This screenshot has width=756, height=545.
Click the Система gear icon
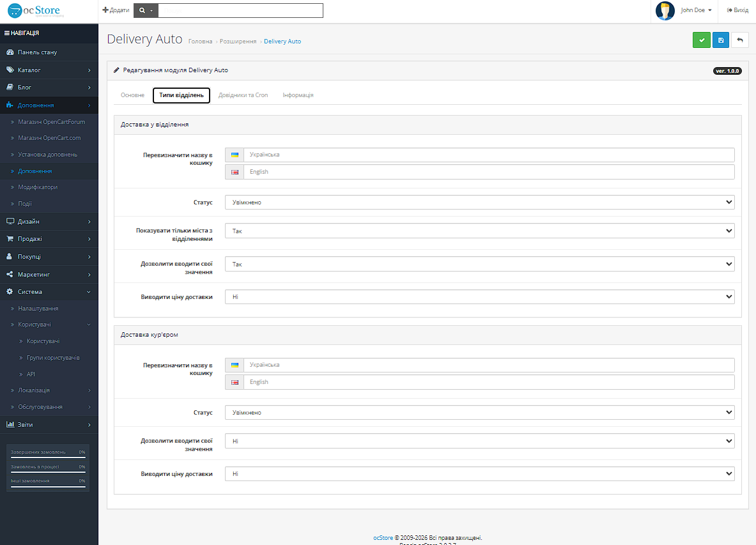(x=10, y=291)
